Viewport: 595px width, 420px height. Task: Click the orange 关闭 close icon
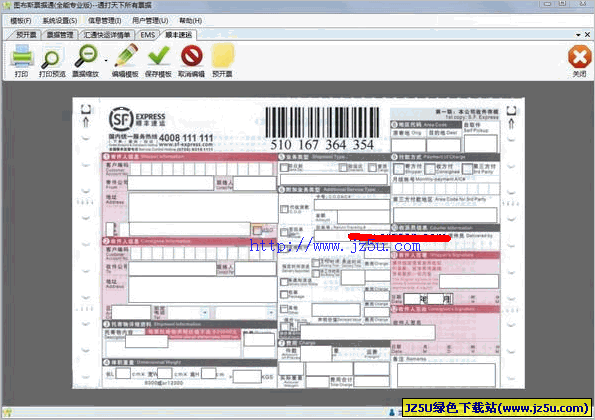579,57
